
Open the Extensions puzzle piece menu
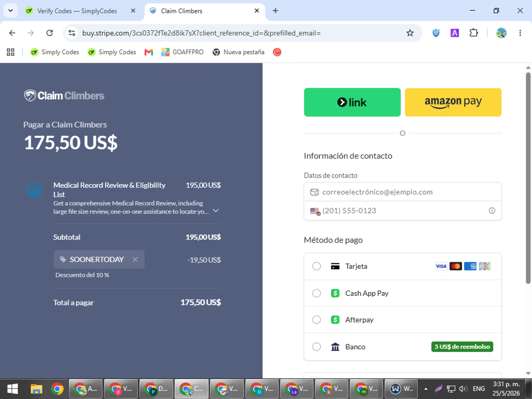tap(473, 33)
